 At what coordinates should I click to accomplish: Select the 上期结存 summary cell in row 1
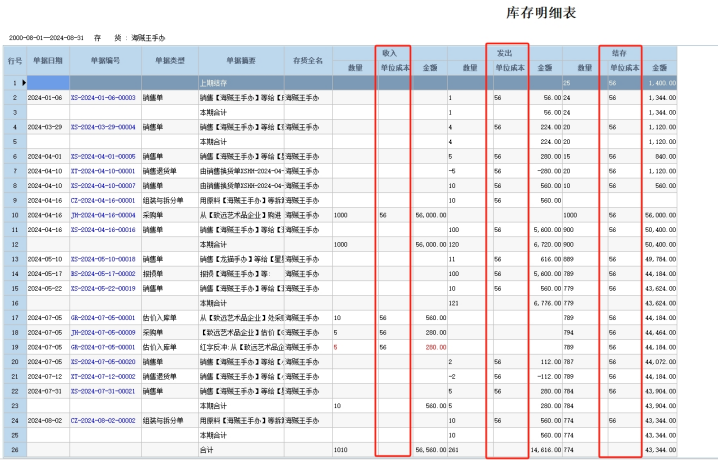click(x=241, y=83)
